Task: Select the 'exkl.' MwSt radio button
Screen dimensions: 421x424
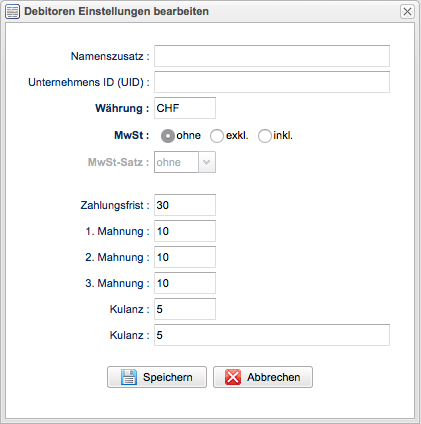Action: point(217,136)
